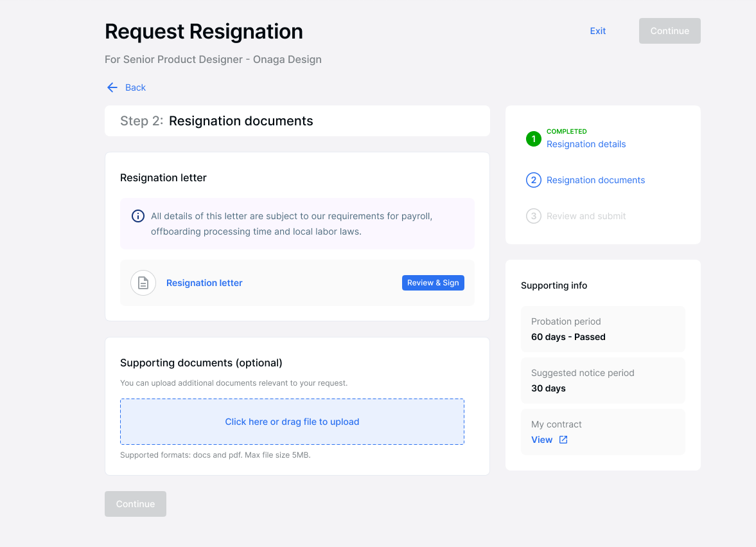Click the green completed checkmark for step 1

533,139
